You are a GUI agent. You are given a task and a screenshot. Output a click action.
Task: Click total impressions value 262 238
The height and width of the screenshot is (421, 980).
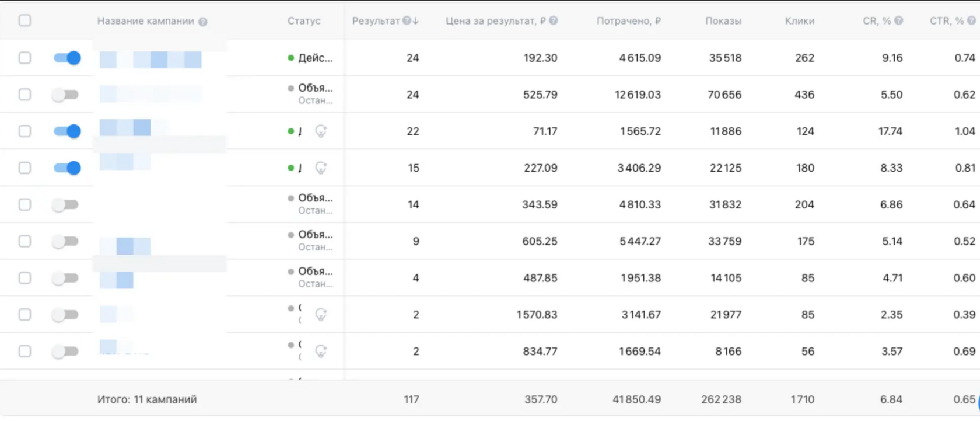[x=721, y=399]
